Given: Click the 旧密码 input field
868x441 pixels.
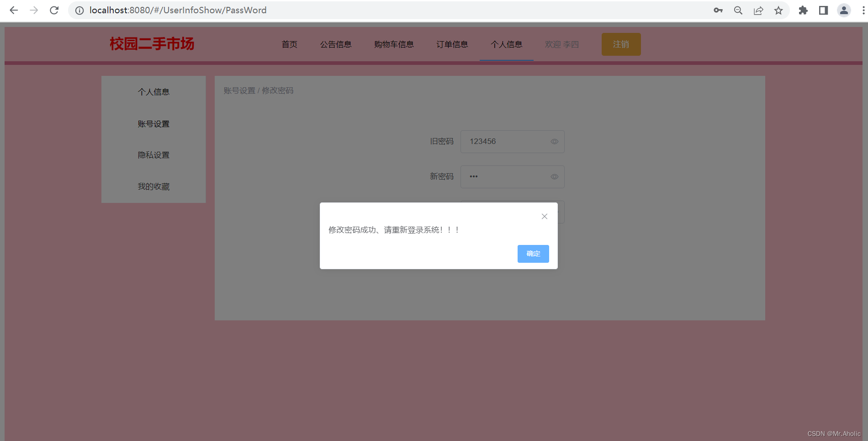Looking at the screenshot, I should coord(513,142).
